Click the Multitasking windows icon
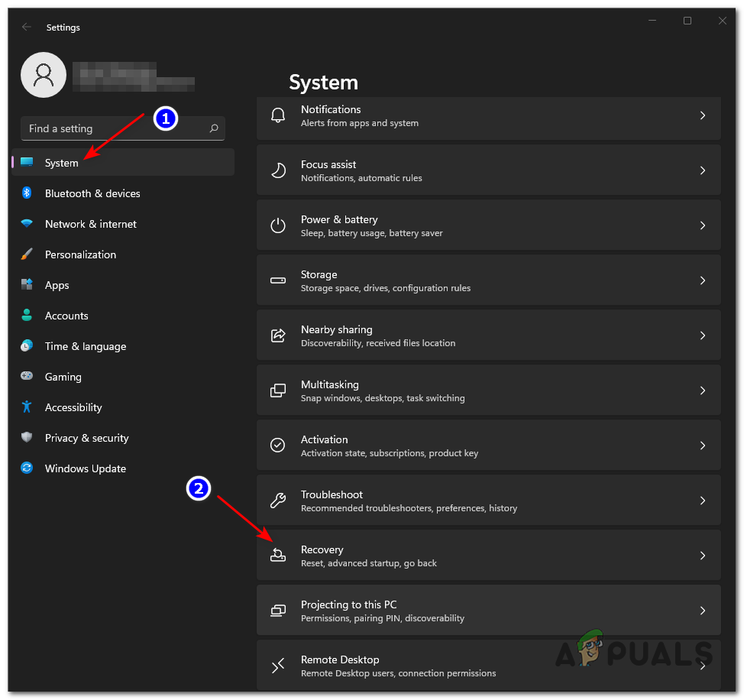 [277, 391]
